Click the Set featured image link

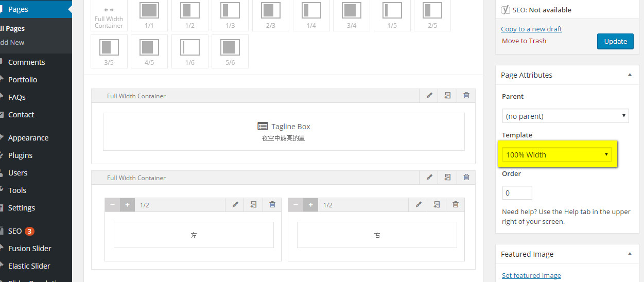click(531, 275)
